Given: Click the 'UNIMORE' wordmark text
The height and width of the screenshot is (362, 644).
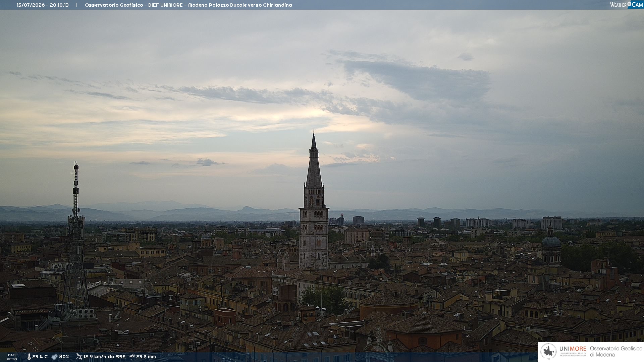Looking at the screenshot, I should coord(573,349).
